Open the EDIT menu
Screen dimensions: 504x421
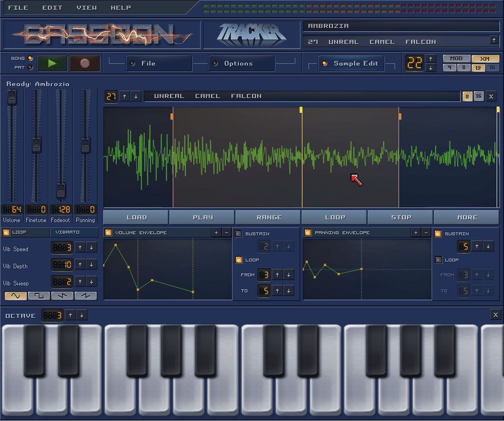point(52,7)
